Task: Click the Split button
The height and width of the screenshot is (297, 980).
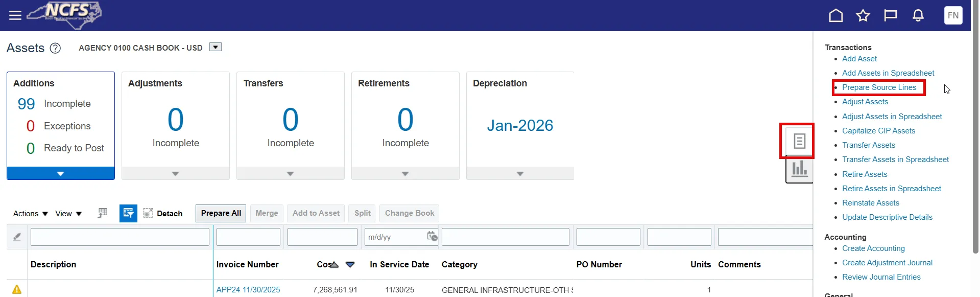Action: pos(363,213)
